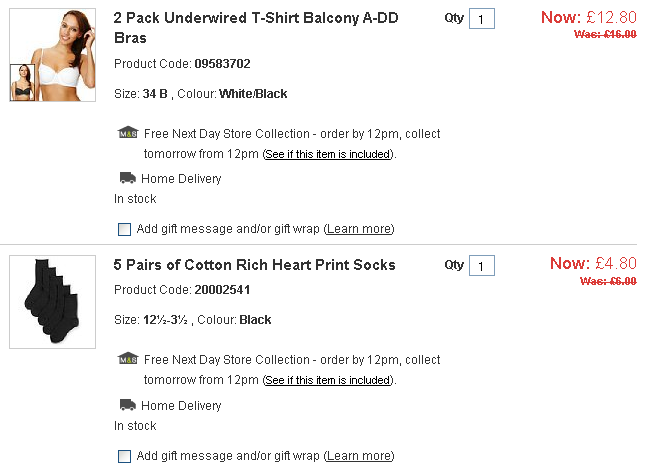The height and width of the screenshot is (470, 648).
Task: Tick gift message checkbox for the socks
Action: (124, 456)
